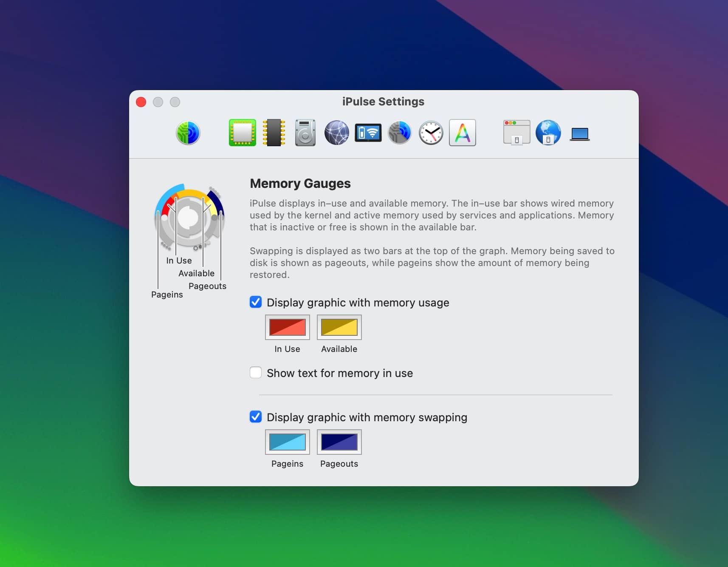Select the blue Earth globe icon

coord(548,133)
